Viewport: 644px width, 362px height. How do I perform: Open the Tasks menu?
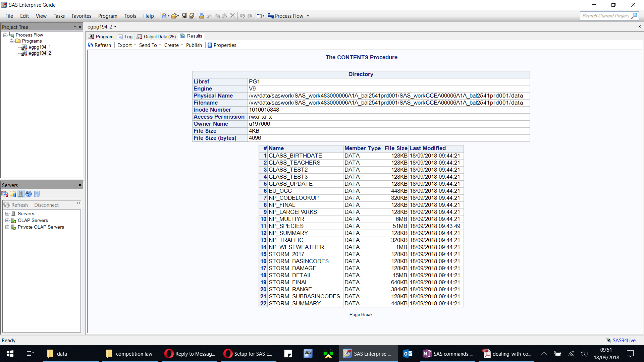[59, 16]
